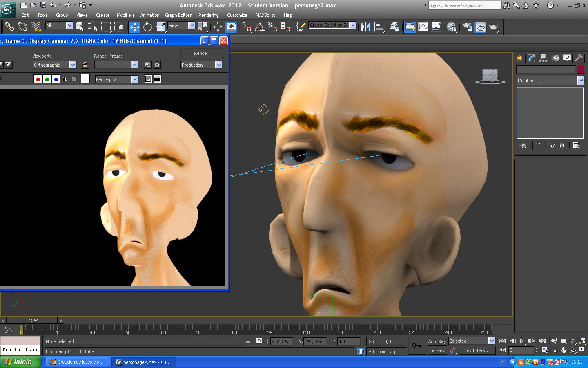
Task: Open the Render Setup teapot icon
Action: click(x=466, y=27)
